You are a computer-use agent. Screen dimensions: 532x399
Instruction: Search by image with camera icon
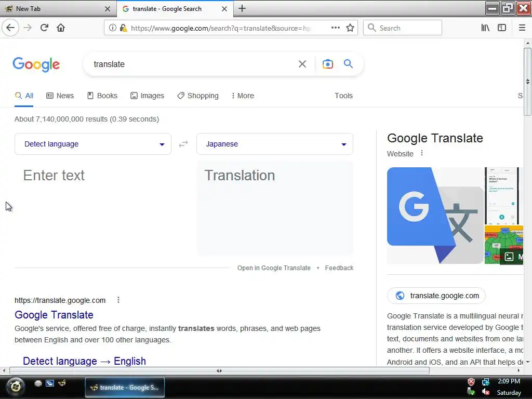tap(327, 64)
